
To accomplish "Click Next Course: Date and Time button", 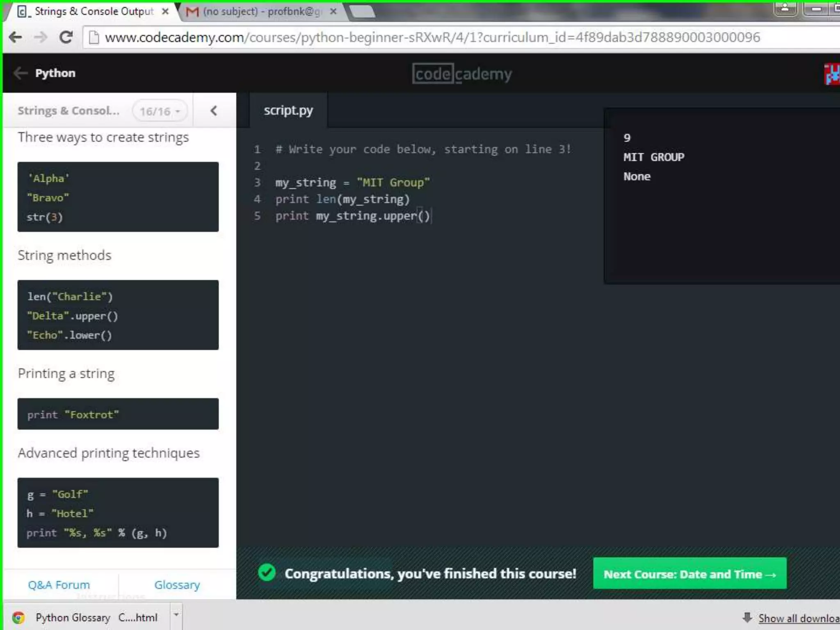I will 689,574.
